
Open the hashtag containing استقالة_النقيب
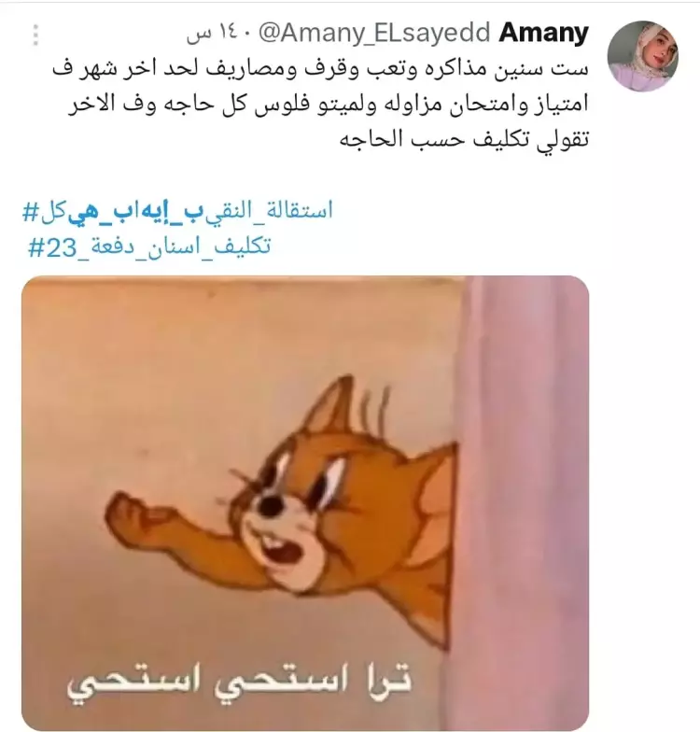177,211
